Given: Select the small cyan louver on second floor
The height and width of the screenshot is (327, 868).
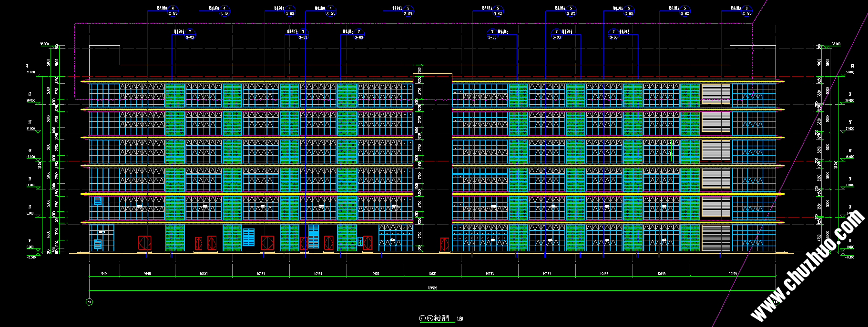Looking at the screenshot, I should 98,201.
